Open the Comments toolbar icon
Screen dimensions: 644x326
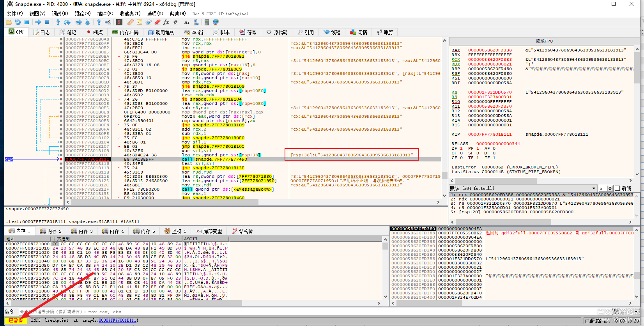coord(140,22)
